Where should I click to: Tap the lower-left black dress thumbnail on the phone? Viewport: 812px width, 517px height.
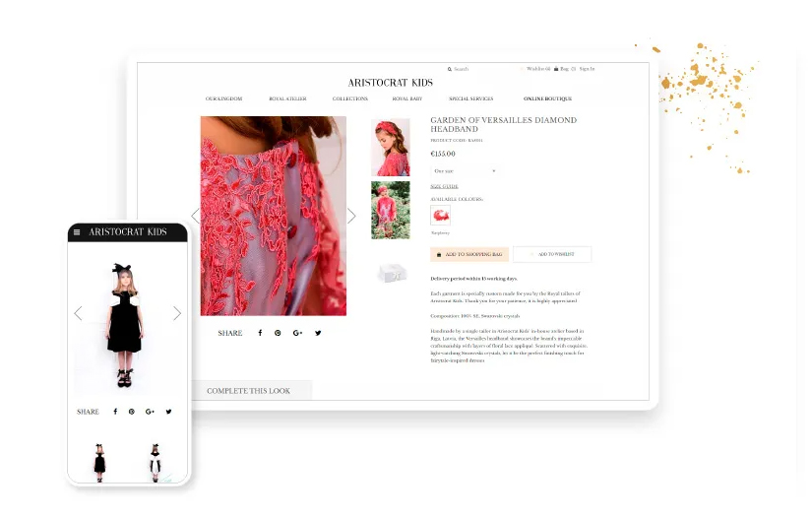(99, 463)
